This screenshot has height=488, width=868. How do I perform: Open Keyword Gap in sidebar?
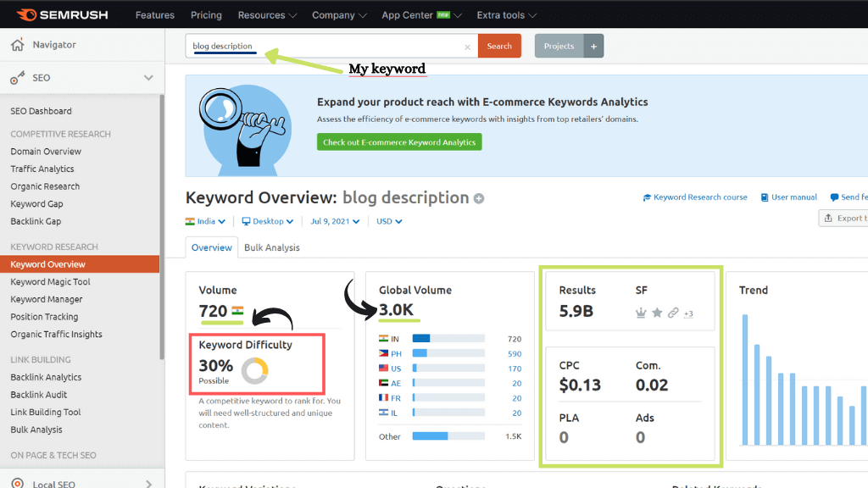pos(36,203)
